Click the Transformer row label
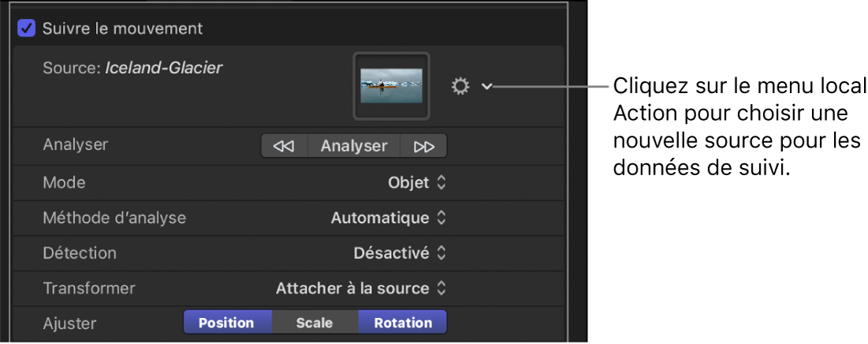 (89, 289)
